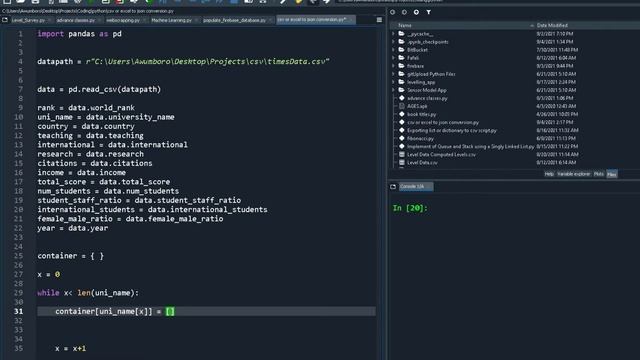Click the IPython console prompt In [20]
The height and width of the screenshot is (360, 640).
point(410,208)
